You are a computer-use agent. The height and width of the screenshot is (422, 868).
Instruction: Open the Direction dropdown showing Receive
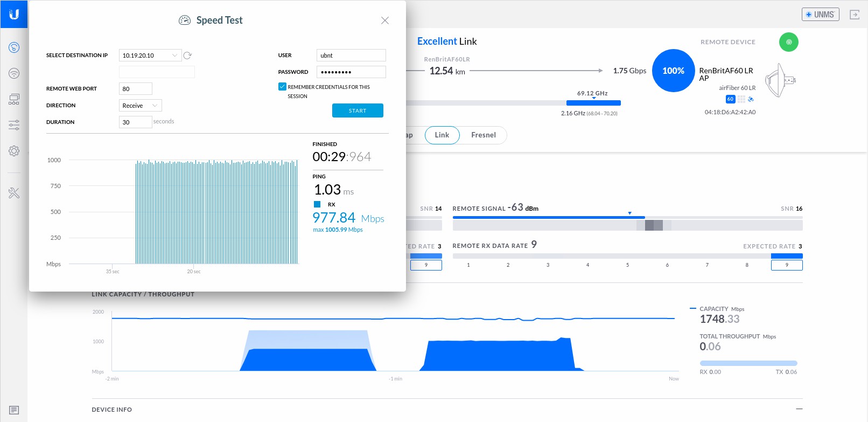click(141, 106)
